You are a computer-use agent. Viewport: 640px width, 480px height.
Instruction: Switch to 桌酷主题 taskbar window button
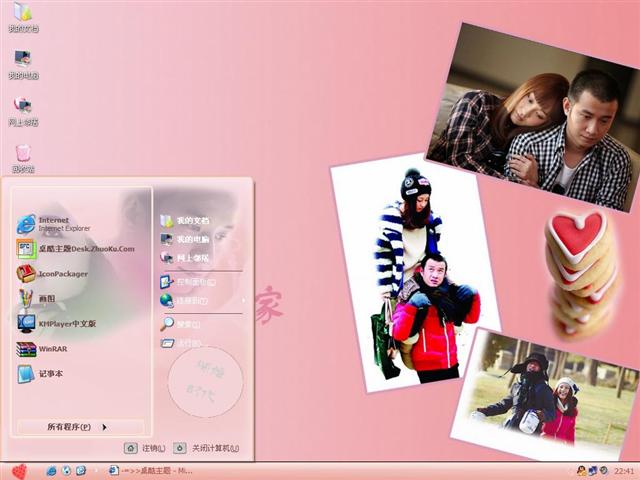[x=150, y=470]
